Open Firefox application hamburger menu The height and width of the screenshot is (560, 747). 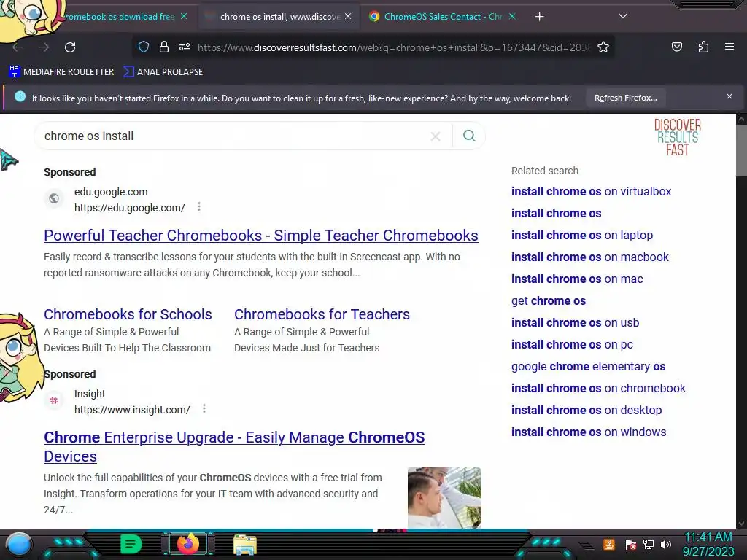[729, 47]
